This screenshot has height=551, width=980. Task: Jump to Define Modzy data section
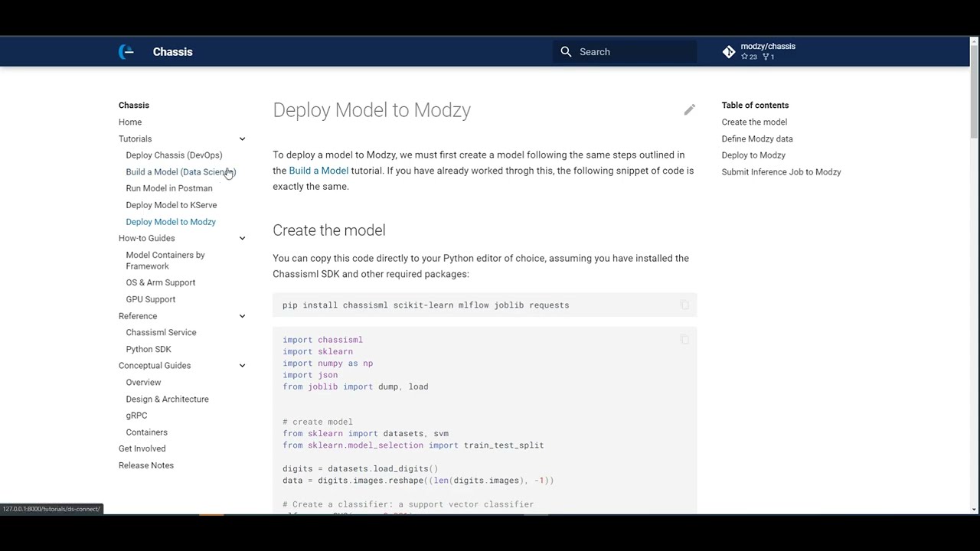pyautogui.click(x=757, y=139)
